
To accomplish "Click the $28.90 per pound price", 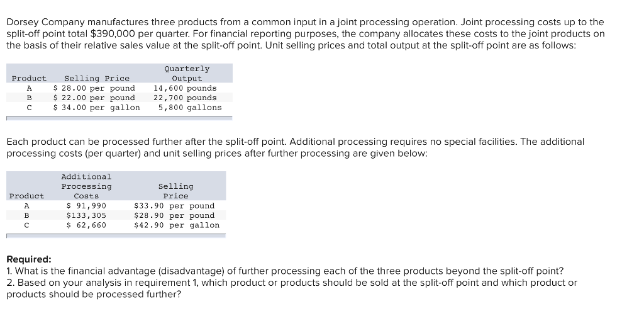I will [x=175, y=215].
